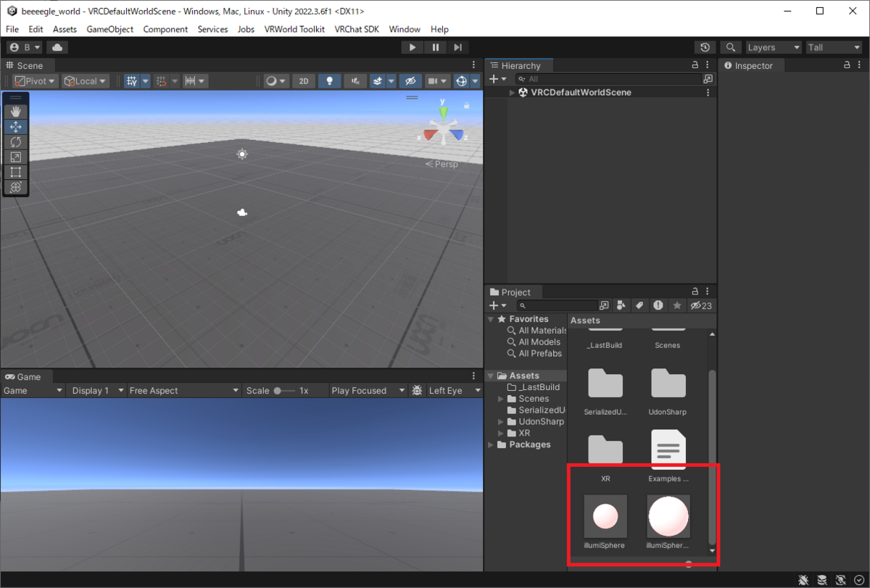Select the Scale tool
Image resolution: width=870 pixels, height=588 pixels.
[16, 157]
